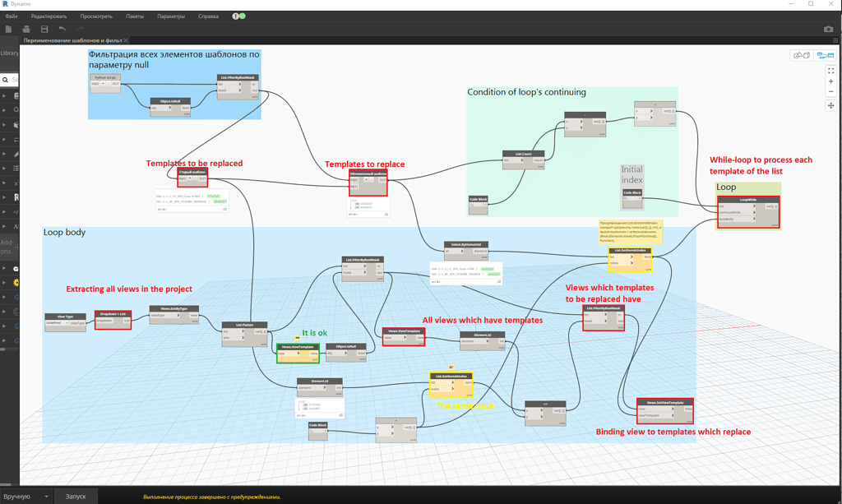Screen dimensions: 842x504
Task: Click the Undo arrow icon
Action: click(x=62, y=29)
